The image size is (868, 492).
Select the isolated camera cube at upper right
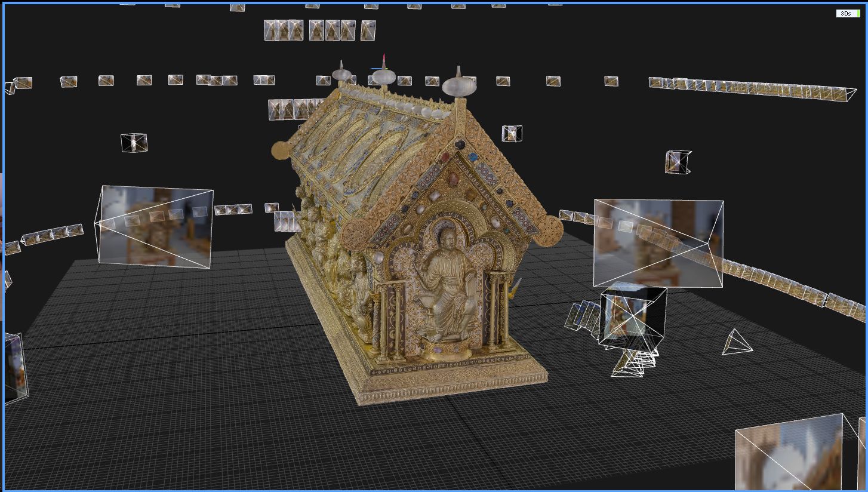pyautogui.click(x=678, y=162)
